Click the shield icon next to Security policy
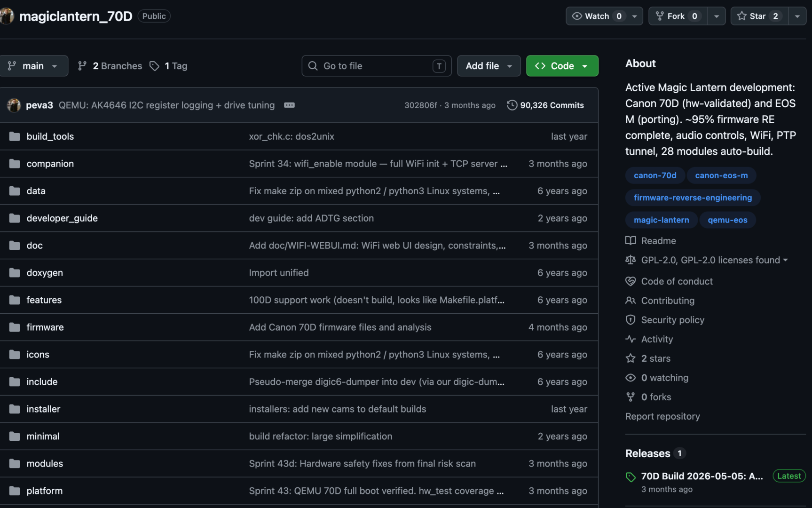The height and width of the screenshot is (508, 812). point(631,320)
